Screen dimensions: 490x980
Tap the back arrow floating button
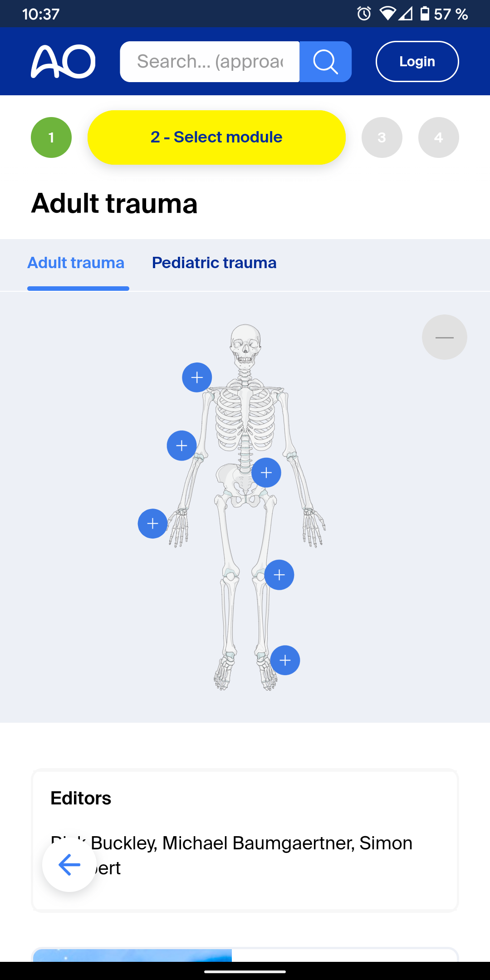pos(69,865)
